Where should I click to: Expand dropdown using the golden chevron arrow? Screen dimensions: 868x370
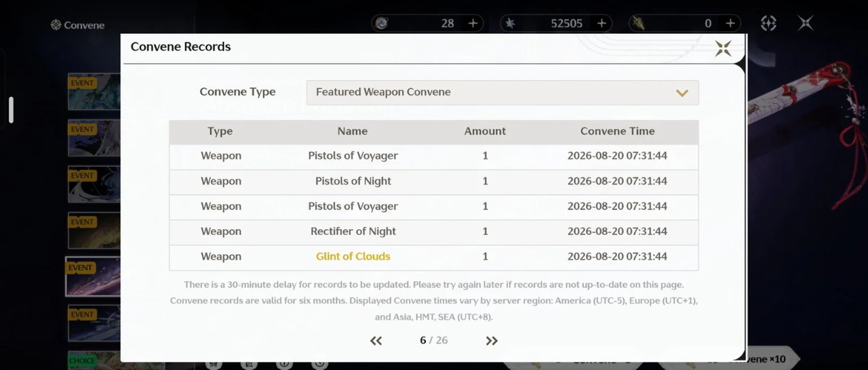pyautogui.click(x=682, y=93)
